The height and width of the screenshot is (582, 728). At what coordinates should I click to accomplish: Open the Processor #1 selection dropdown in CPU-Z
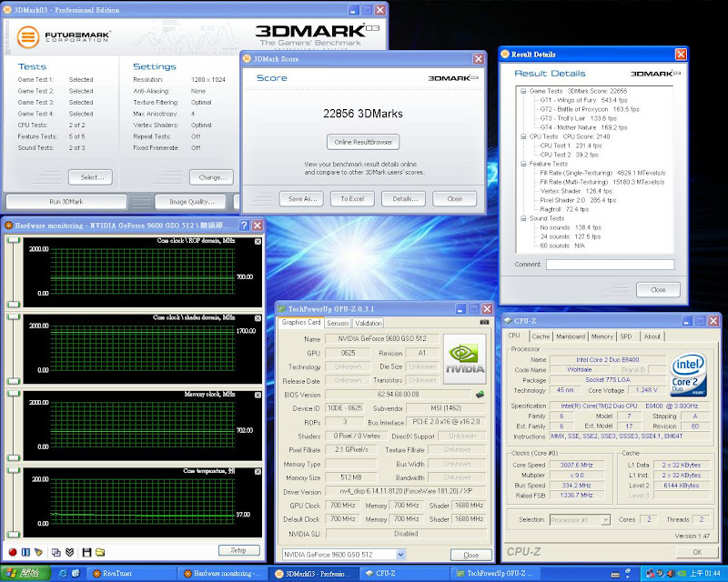(x=605, y=520)
